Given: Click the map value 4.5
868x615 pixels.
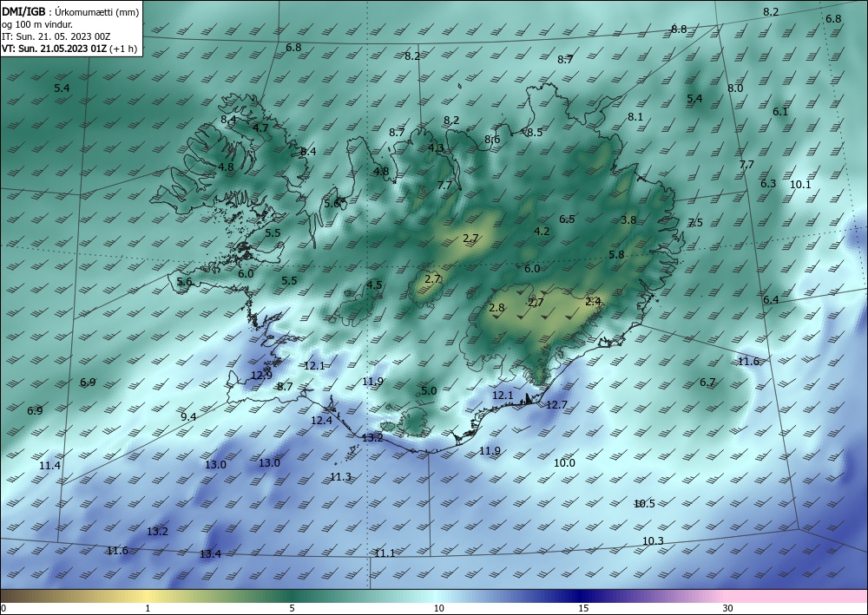Looking at the screenshot, I should (374, 285).
